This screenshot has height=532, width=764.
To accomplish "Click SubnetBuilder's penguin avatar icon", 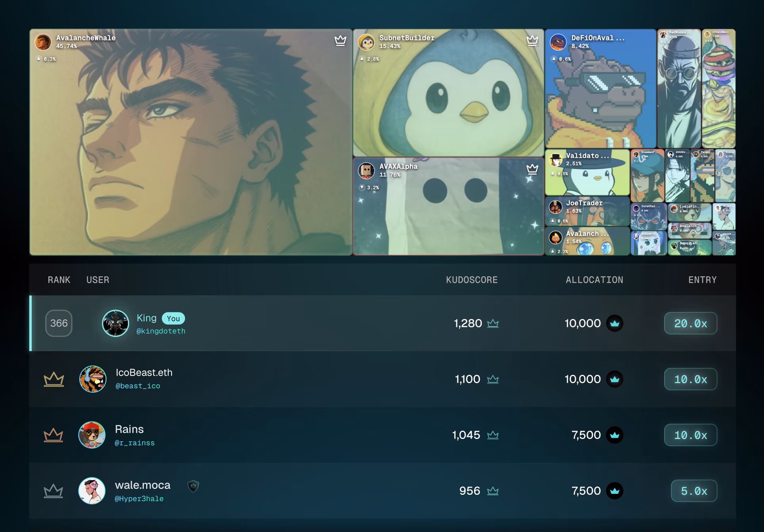I will 366,42.
